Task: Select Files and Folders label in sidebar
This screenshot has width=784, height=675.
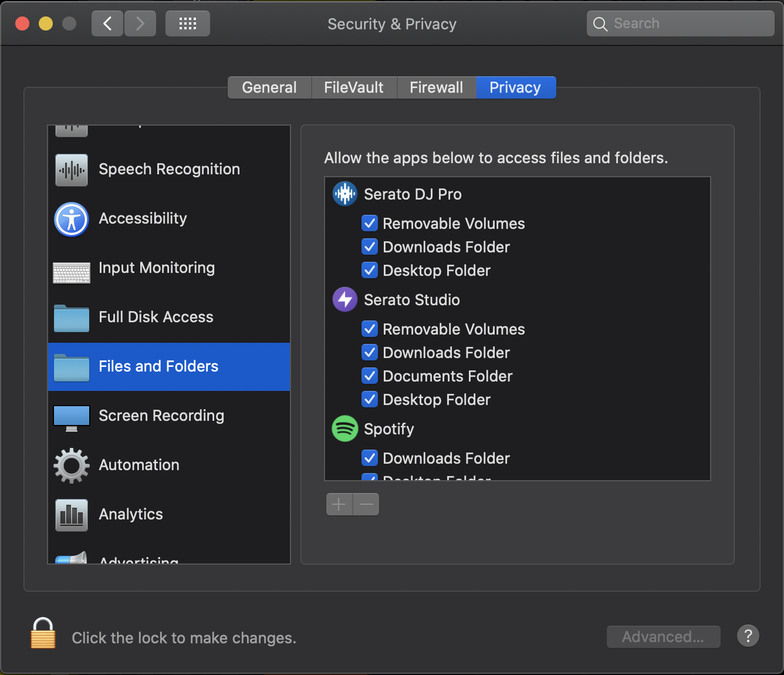Action: click(158, 366)
